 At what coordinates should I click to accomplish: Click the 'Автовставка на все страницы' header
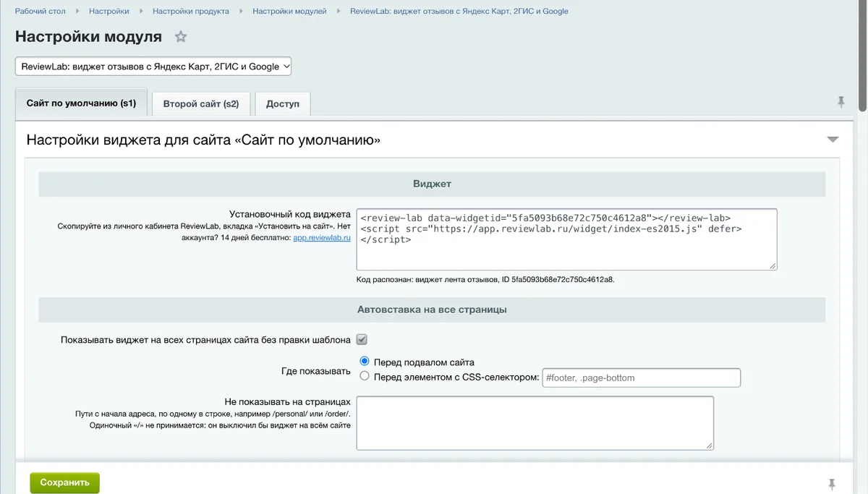432,310
